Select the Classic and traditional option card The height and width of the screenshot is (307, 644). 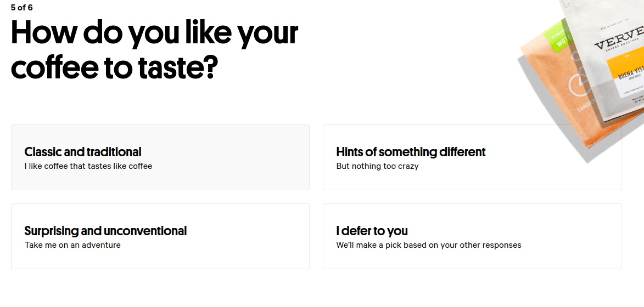160,157
